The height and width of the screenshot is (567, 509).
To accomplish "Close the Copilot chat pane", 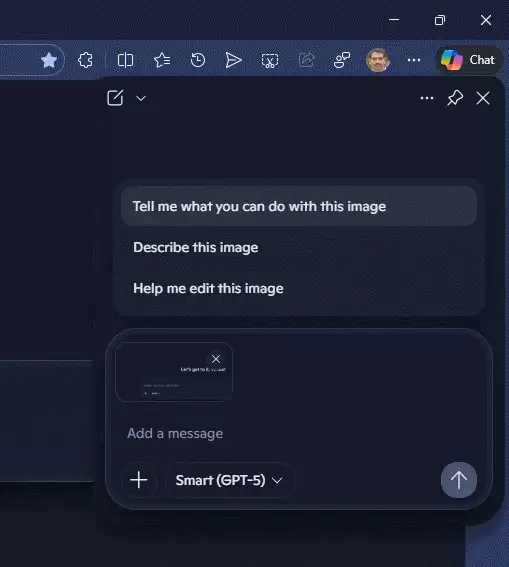I will pos(483,98).
